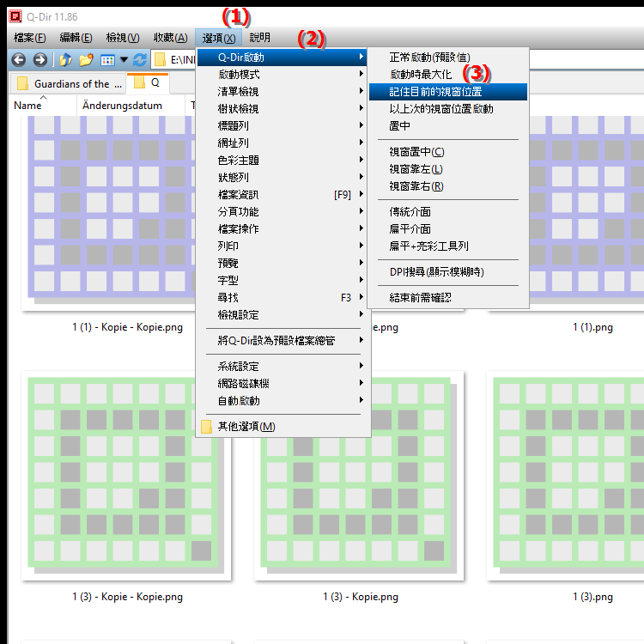Image resolution: width=644 pixels, height=644 pixels.
Task: Click the folder Up icon in toolbar
Action: [65, 60]
